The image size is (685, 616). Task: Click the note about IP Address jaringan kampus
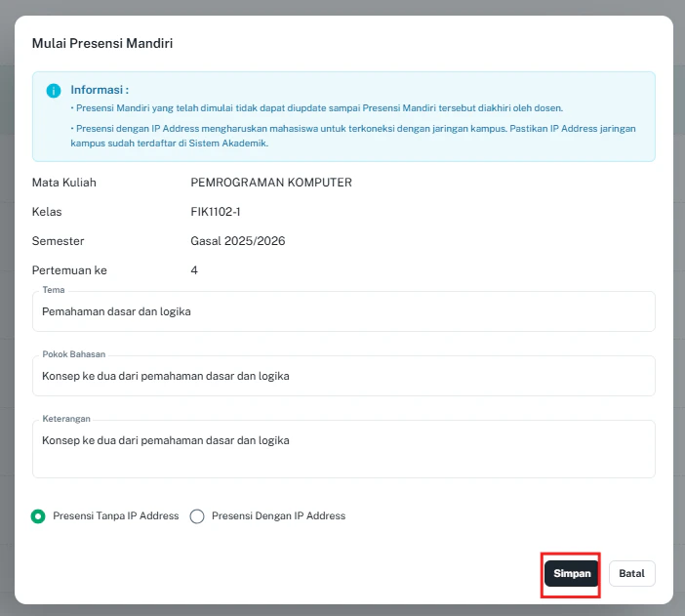pyautogui.click(x=353, y=136)
